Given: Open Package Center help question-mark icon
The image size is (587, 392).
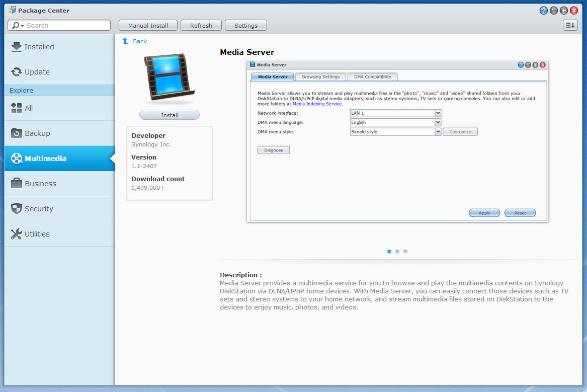Looking at the screenshot, I should pyautogui.click(x=544, y=11).
